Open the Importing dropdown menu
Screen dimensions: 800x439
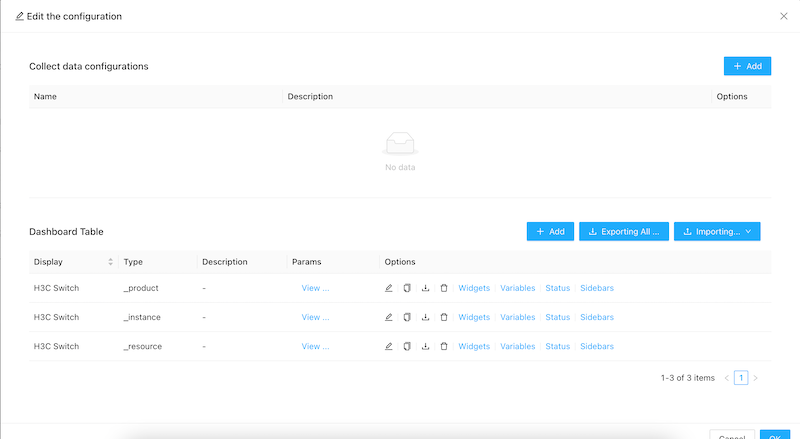pyautogui.click(x=717, y=231)
